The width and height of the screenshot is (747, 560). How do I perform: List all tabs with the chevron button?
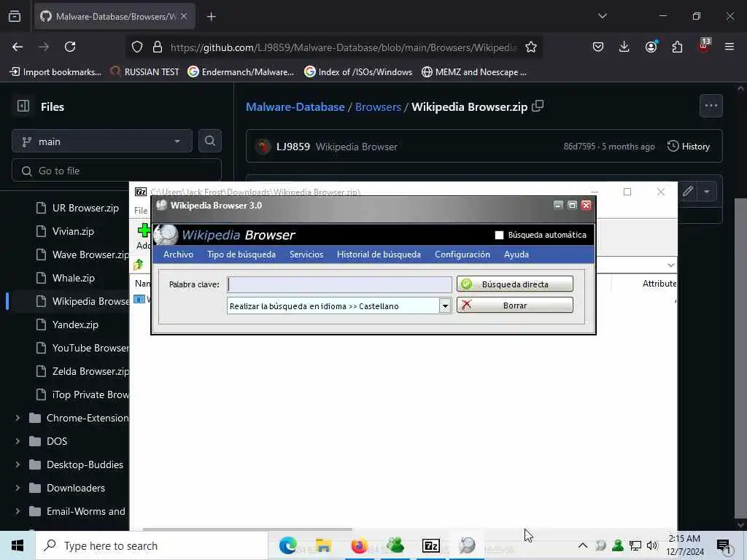click(602, 16)
